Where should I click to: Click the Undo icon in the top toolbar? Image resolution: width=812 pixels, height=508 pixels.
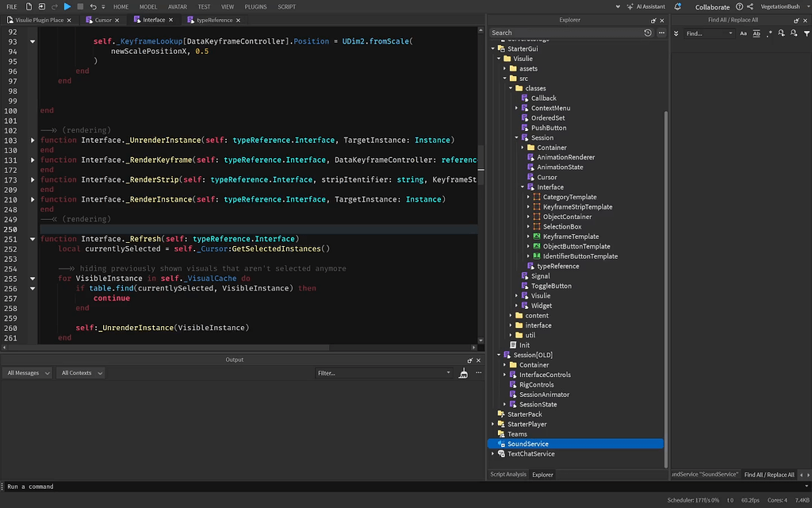pos(93,6)
